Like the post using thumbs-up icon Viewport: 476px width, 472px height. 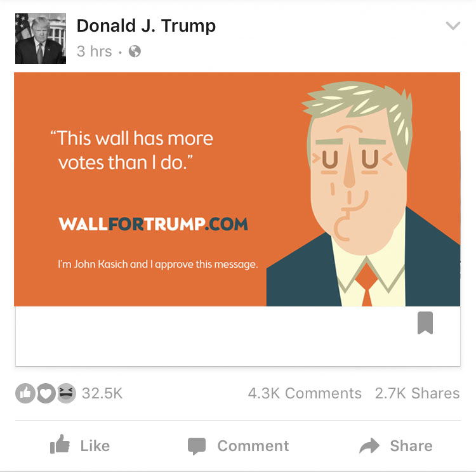click(60, 444)
